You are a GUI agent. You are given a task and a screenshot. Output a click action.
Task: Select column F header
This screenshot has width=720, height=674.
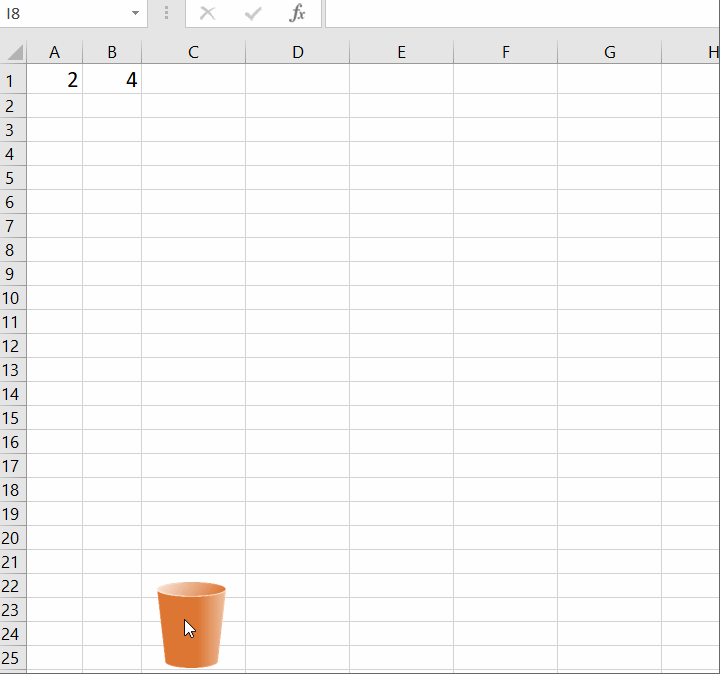(x=505, y=53)
